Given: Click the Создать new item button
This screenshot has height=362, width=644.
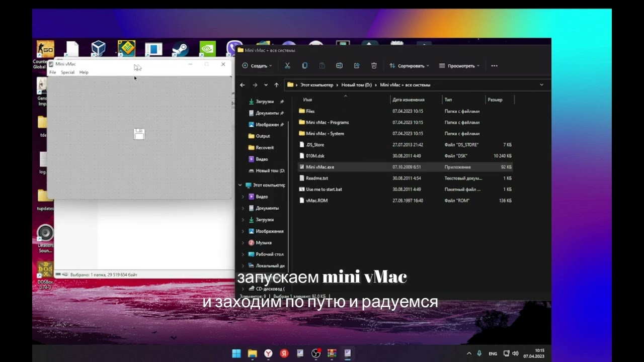Looking at the screenshot, I should click(257, 66).
